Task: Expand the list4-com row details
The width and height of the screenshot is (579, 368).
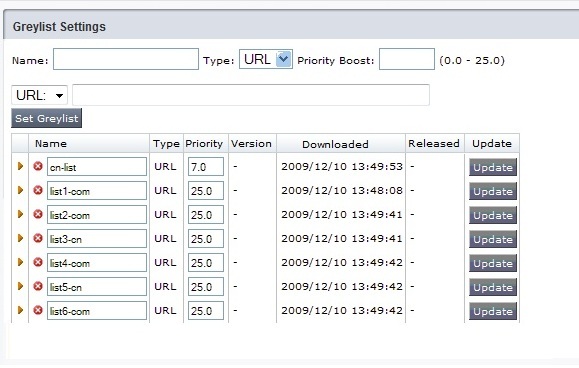Action: [20, 262]
